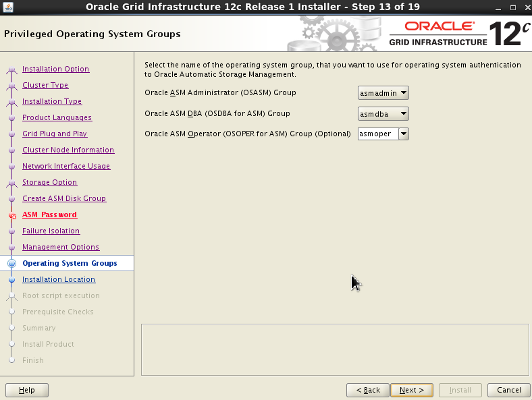Click the Back button

tap(368, 390)
